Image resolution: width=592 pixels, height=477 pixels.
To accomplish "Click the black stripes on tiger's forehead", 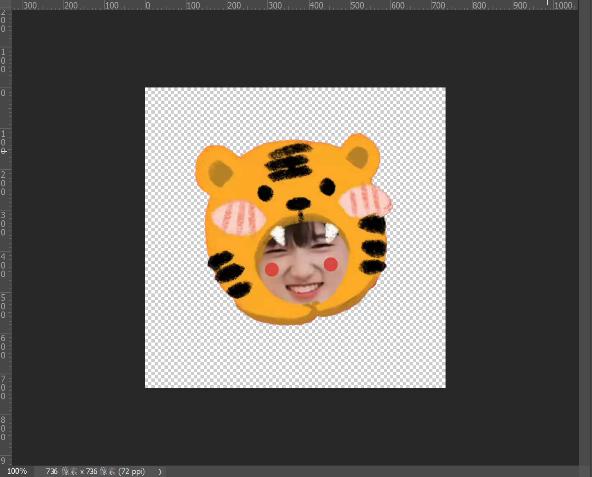I will click(x=289, y=162).
